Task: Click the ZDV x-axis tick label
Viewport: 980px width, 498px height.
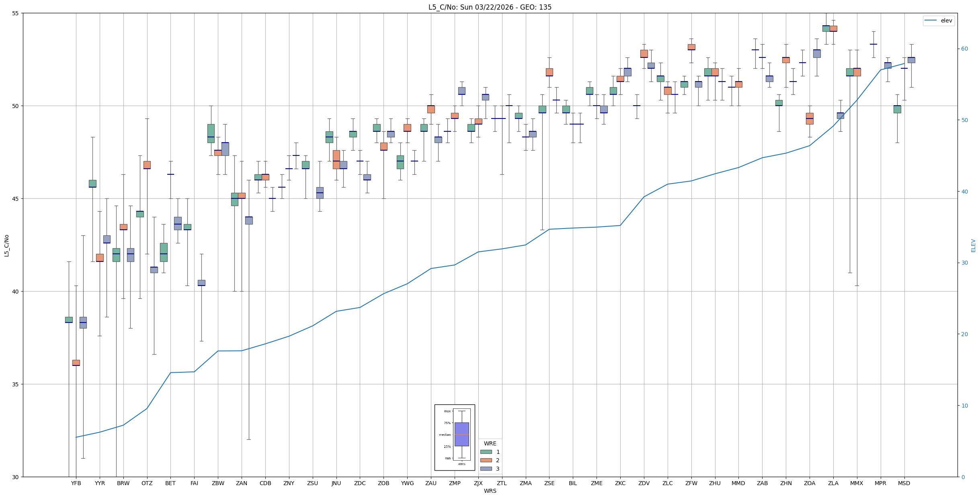Action: tap(644, 483)
